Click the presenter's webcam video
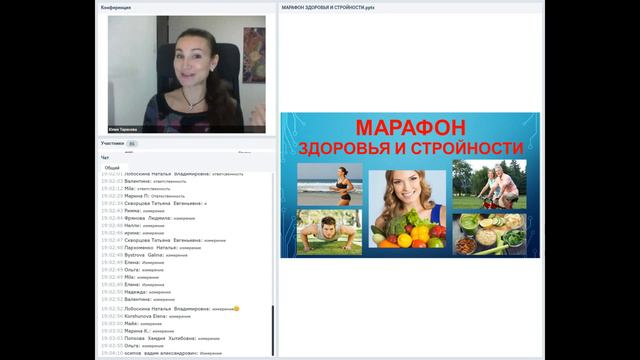The width and height of the screenshot is (640, 360). (187, 74)
